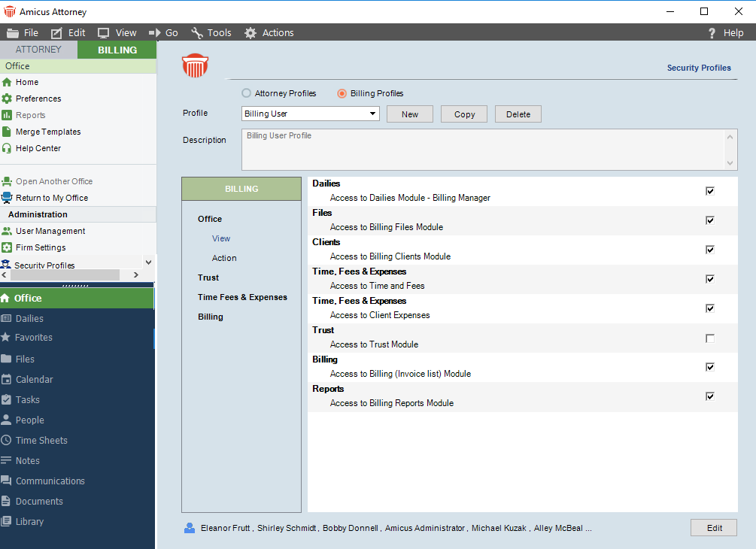
Task: Click the Copy profile button
Action: tap(464, 114)
